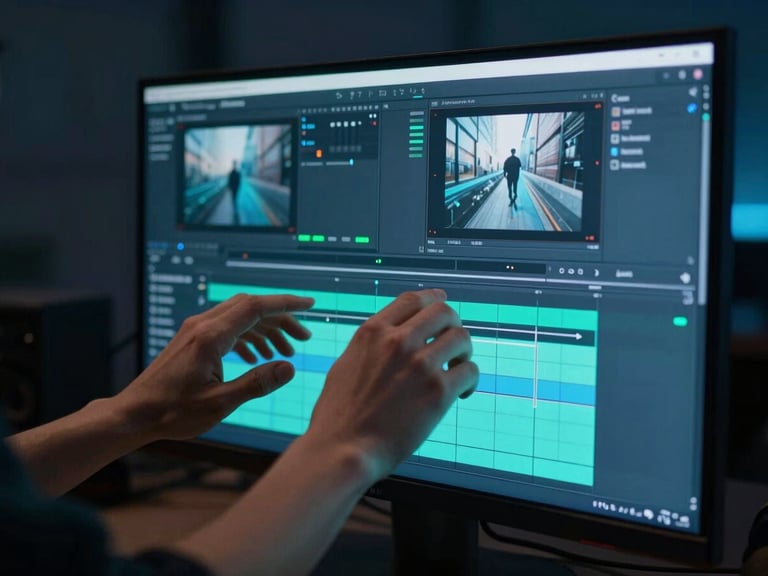This screenshot has width=768, height=576.
Task: Click the pair of green dots on the scrubber strip
Action: pos(378,261)
